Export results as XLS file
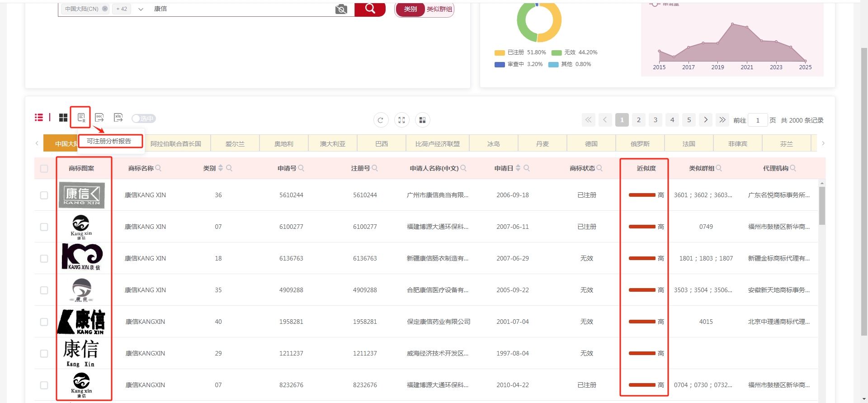The height and width of the screenshot is (403, 868). click(118, 118)
